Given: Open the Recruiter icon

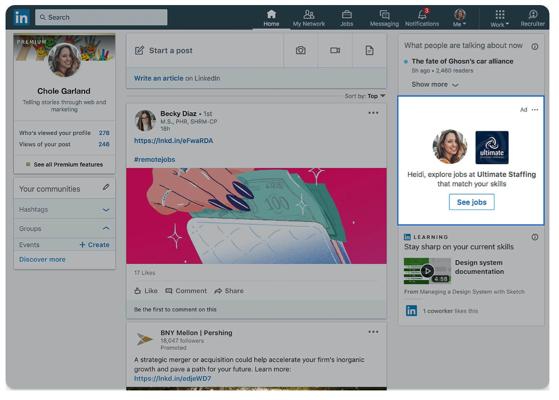Looking at the screenshot, I should (533, 14).
